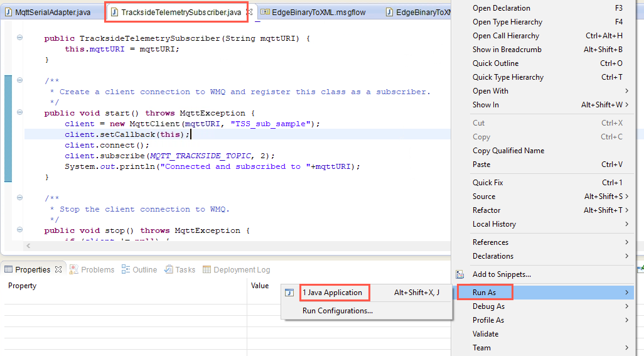The height and width of the screenshot is (356, 644).
Task: Switch to the Problems view tab
Action: (92, 270)
